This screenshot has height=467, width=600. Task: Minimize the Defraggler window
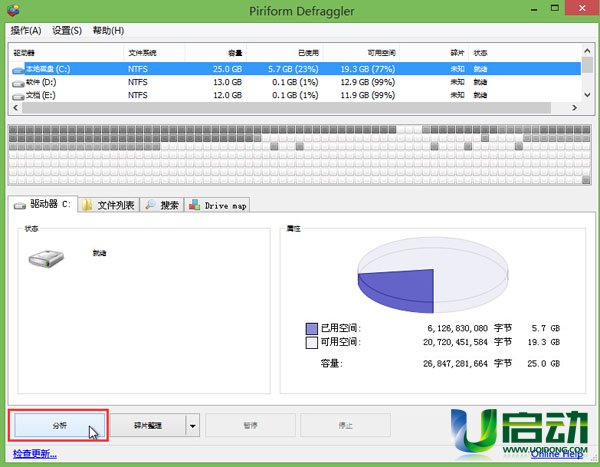coord(534,9)
